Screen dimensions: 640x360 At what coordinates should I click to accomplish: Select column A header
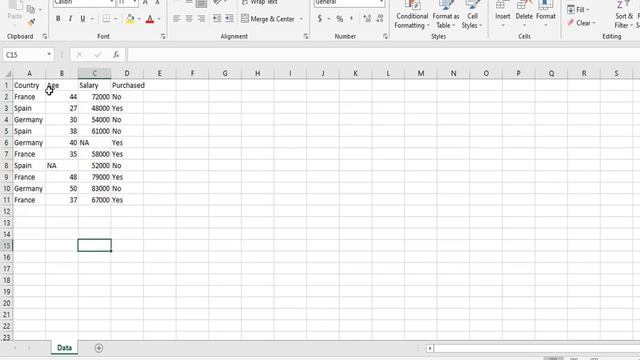pyautogui.click(x=29, y=73)
